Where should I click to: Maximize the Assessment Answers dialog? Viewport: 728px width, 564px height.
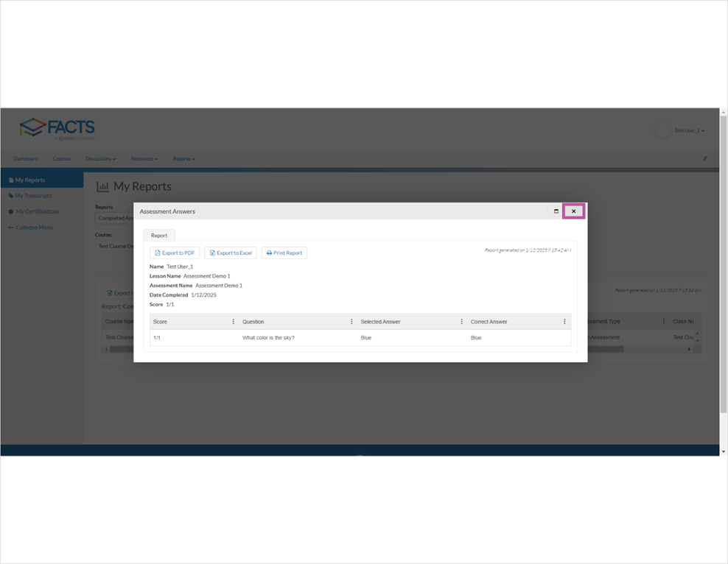[555, 211]
